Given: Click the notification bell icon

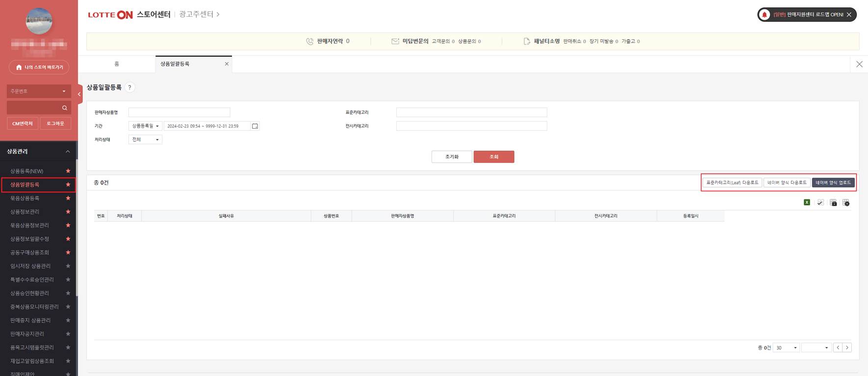Looking at the screenshot, I should point(764,15).
